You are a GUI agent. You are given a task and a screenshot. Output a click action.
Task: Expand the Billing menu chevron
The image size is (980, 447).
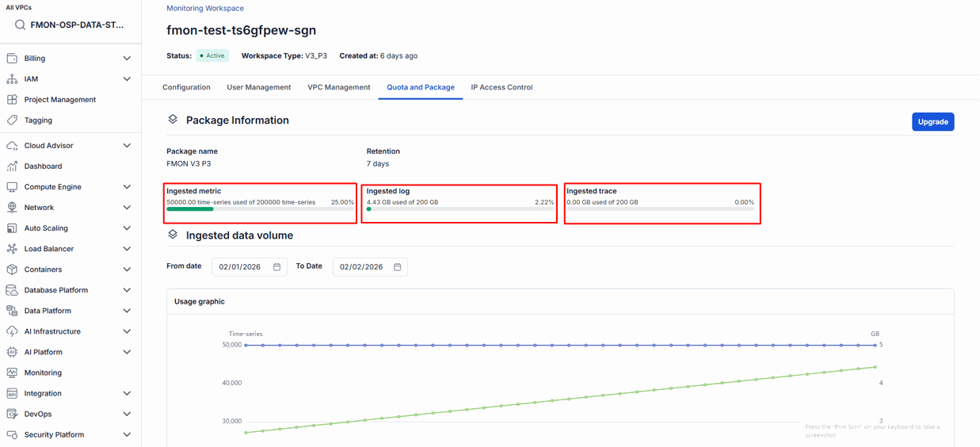point(127,59)
